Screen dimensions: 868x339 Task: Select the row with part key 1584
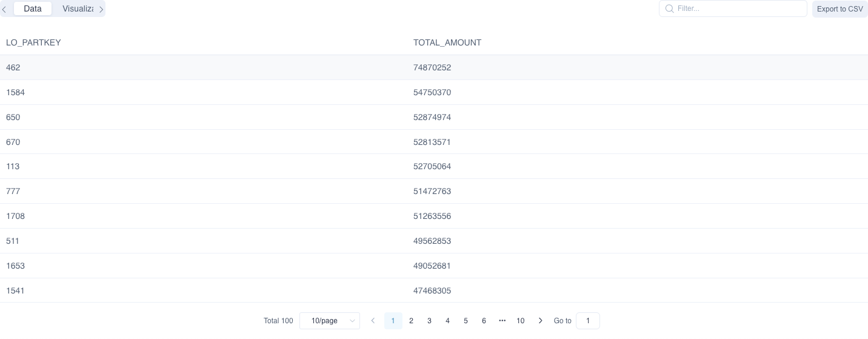pos(15,92)
